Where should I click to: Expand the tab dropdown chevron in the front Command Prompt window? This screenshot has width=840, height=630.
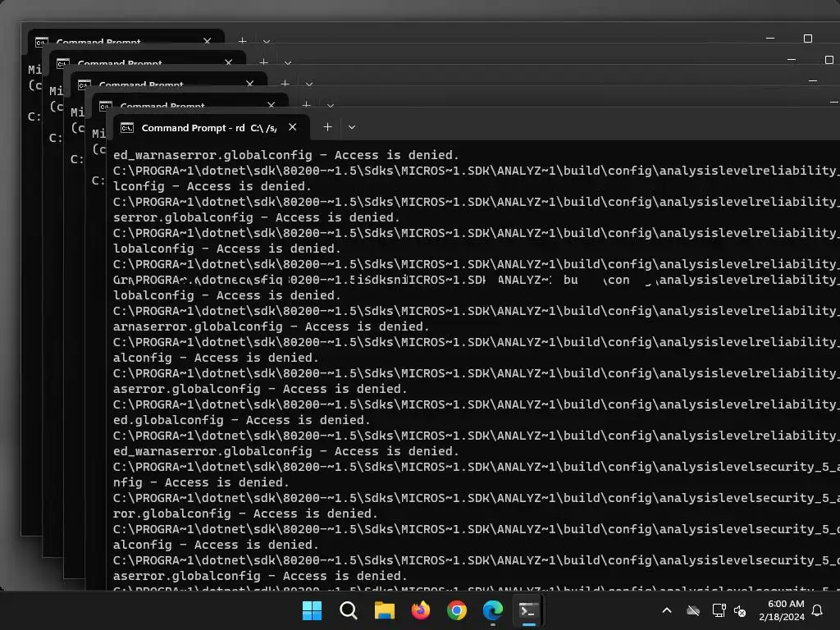pyautogui.click(x=351, y=127)
